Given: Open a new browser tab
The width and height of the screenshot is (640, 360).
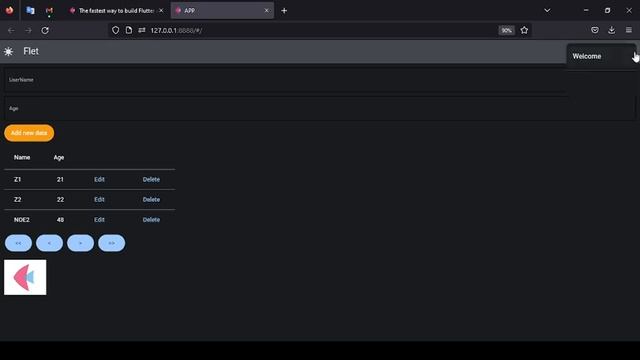Looking at the screenshot, I should click(x=284, y=11).
